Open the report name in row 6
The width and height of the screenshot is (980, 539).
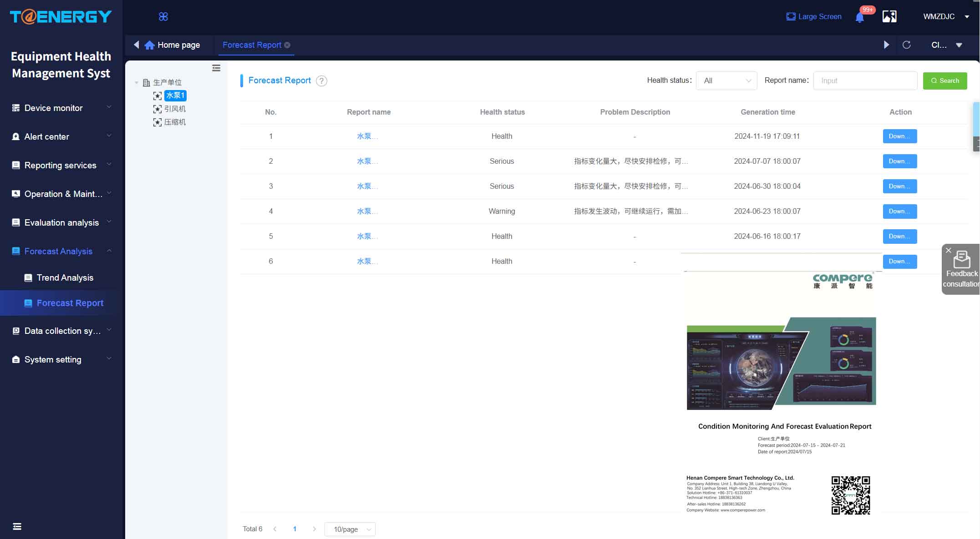tap(367, 261)
